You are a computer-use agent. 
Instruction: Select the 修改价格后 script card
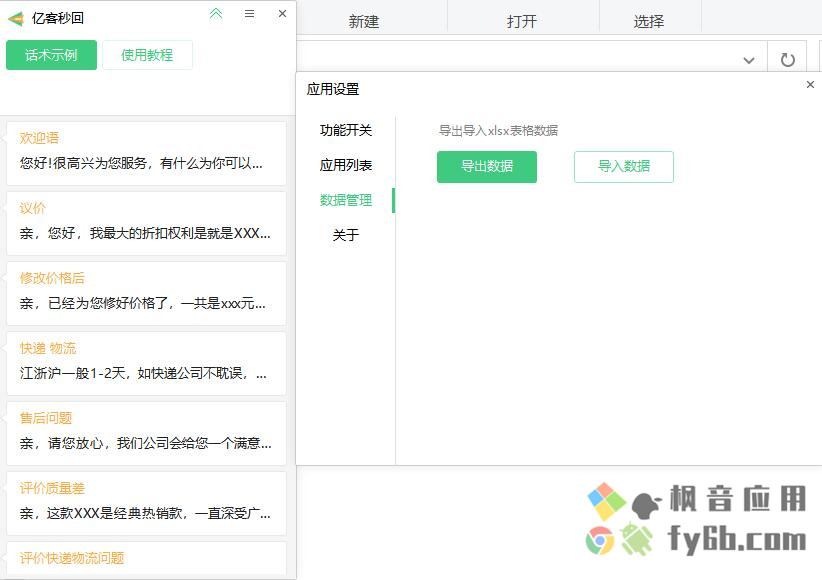click(x=146, y=293)
